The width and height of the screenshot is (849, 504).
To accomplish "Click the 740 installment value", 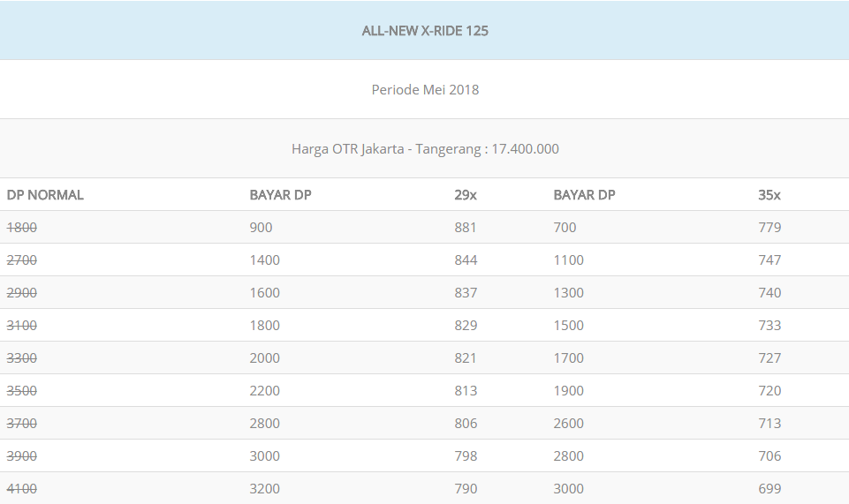I will point(769,292).
